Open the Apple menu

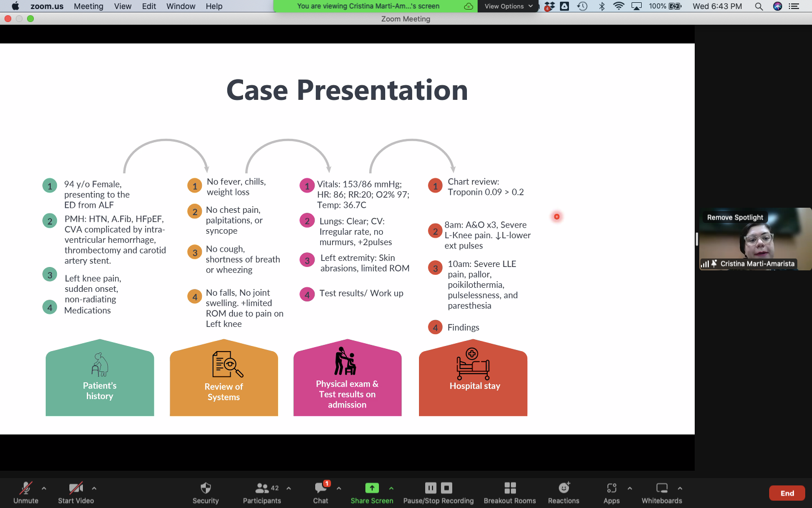pyautogui.click(x=15, y=6)
